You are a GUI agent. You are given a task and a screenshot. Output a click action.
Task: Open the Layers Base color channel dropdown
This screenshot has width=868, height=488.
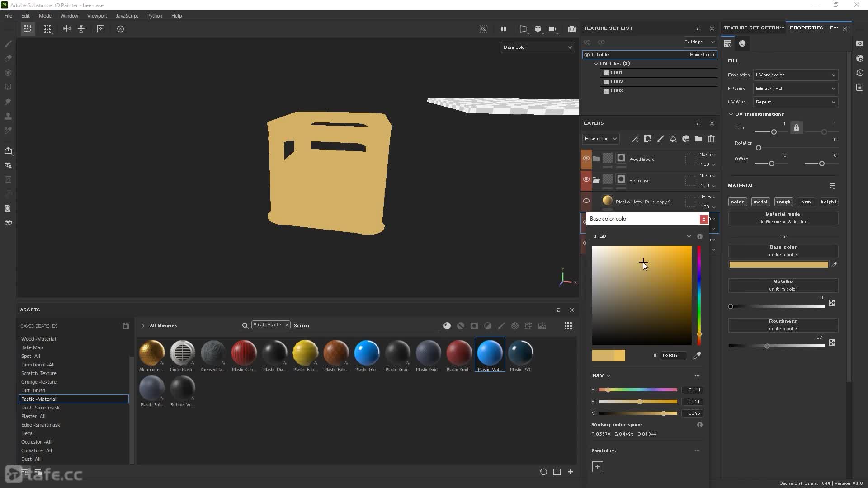pos(600,139)
